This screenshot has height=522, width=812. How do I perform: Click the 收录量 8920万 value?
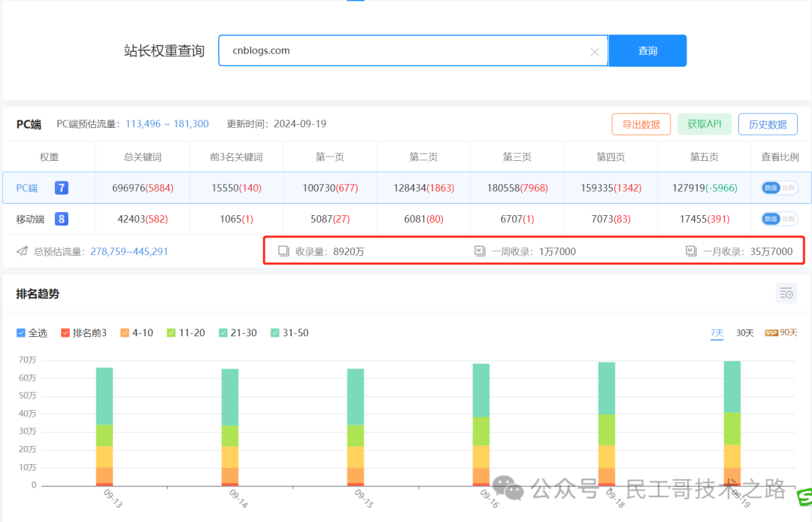349,252
